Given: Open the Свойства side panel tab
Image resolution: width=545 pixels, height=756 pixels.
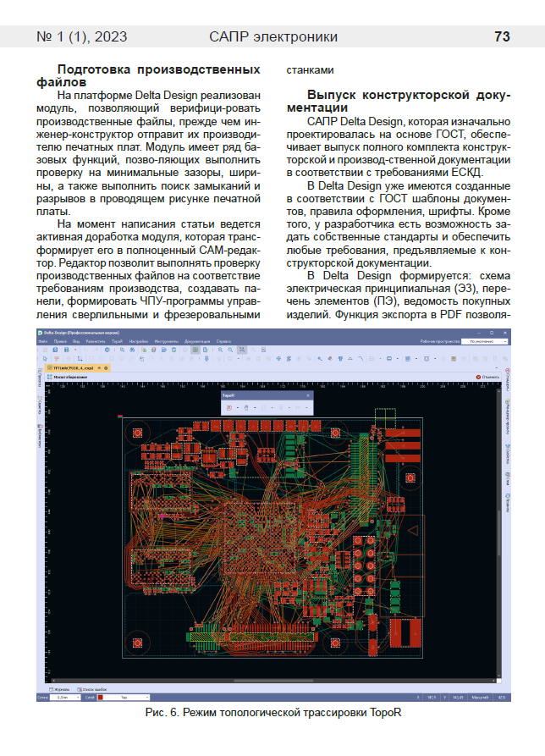Looking at the screenshot, I should (x=508, y=453).
